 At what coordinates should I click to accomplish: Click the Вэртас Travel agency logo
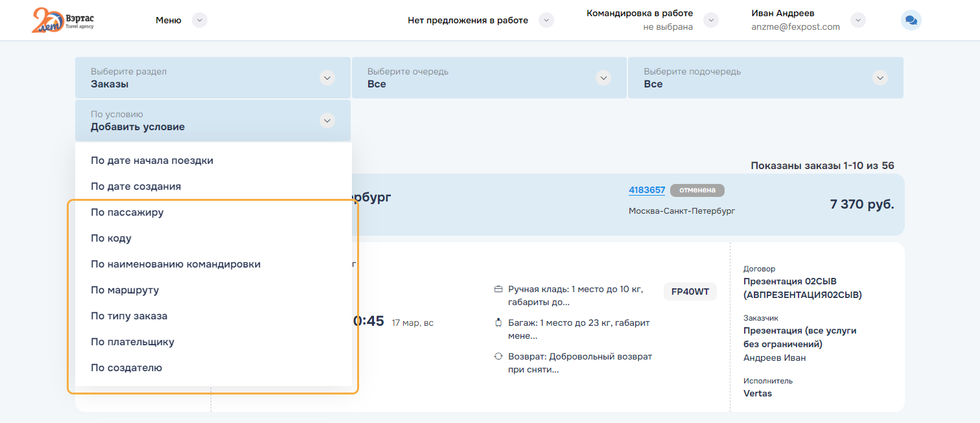coord(63,20)
